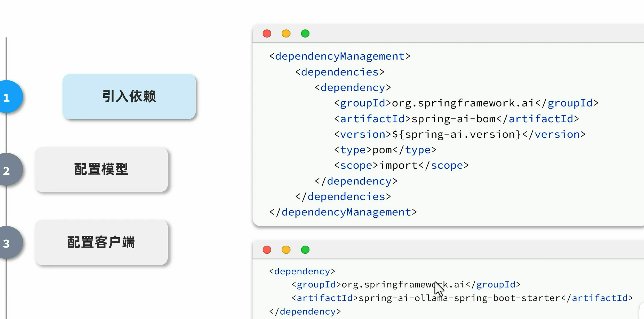Select the 配置客户端 step card
The width and height of the screenshot is (644, 319).
[x=101, y=242]
